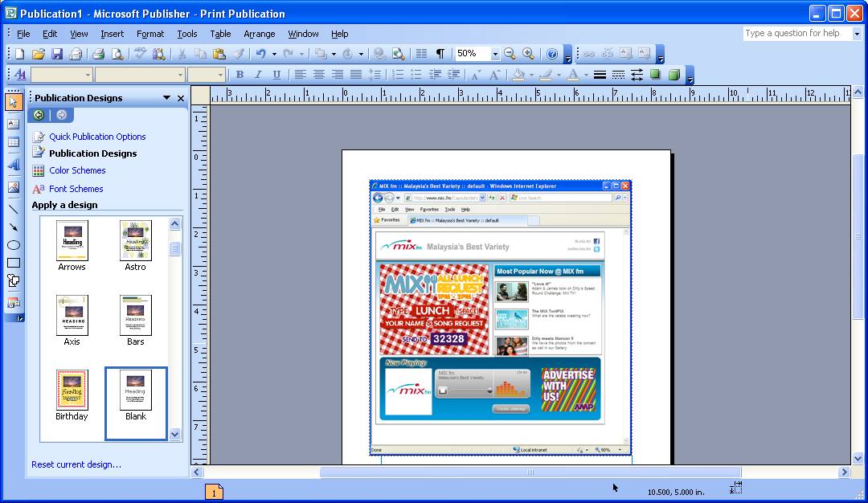The width and height of the screenshot is (868, 503).
Task: Click the Open folder icon
Action: click(39, 54)
